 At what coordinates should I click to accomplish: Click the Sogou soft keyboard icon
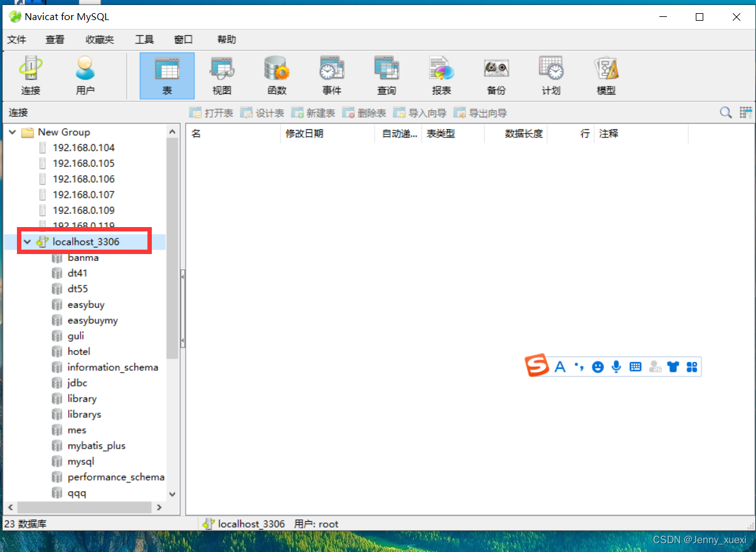636,366
